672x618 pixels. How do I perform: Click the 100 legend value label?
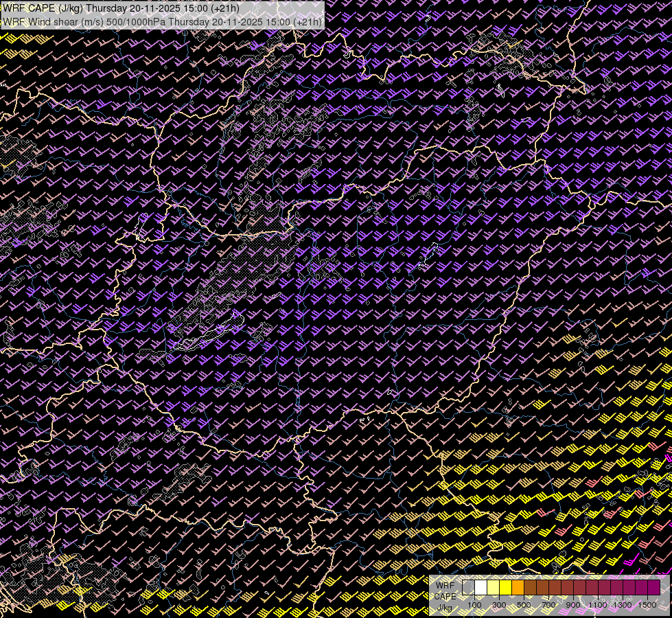pyautogui.click(x=474, y=605)
